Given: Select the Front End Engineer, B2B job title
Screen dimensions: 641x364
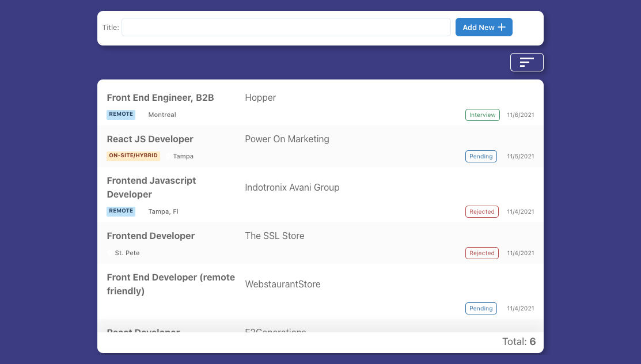Looking at the screenshot, I should 160,98.
